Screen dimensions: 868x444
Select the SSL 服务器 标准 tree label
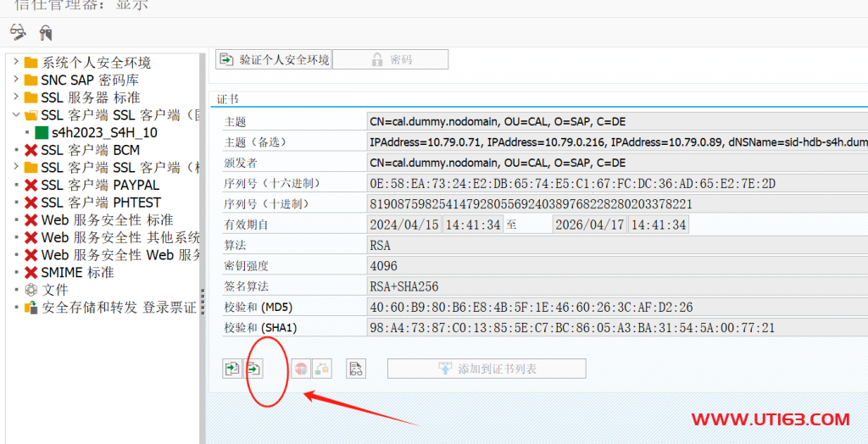tap(91, 98)
